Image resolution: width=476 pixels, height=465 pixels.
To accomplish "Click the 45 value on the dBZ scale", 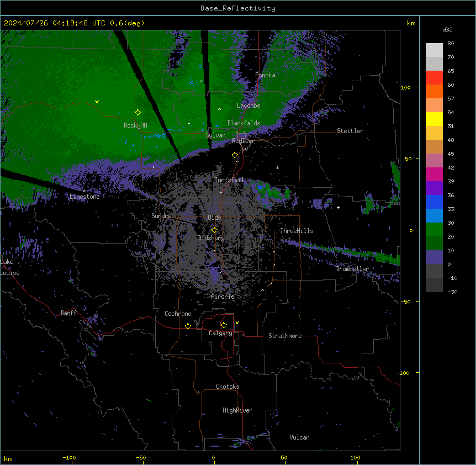I will tap(451, 154).
